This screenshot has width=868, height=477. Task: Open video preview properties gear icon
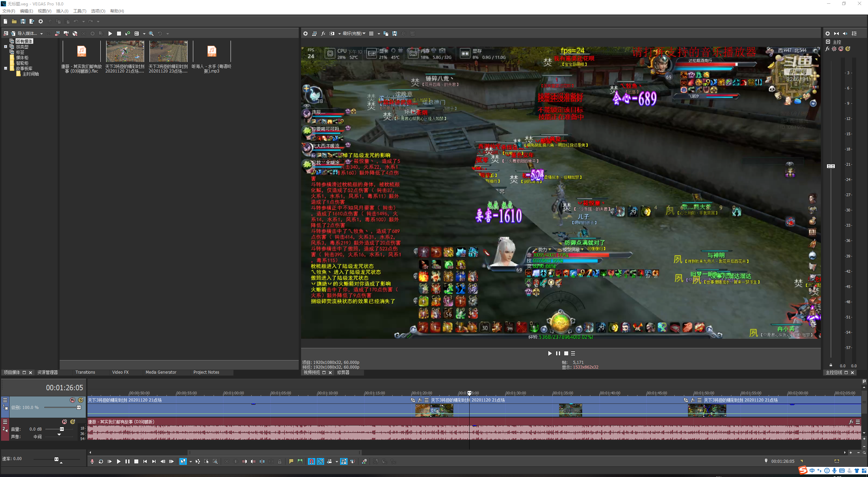coord(305,34)
